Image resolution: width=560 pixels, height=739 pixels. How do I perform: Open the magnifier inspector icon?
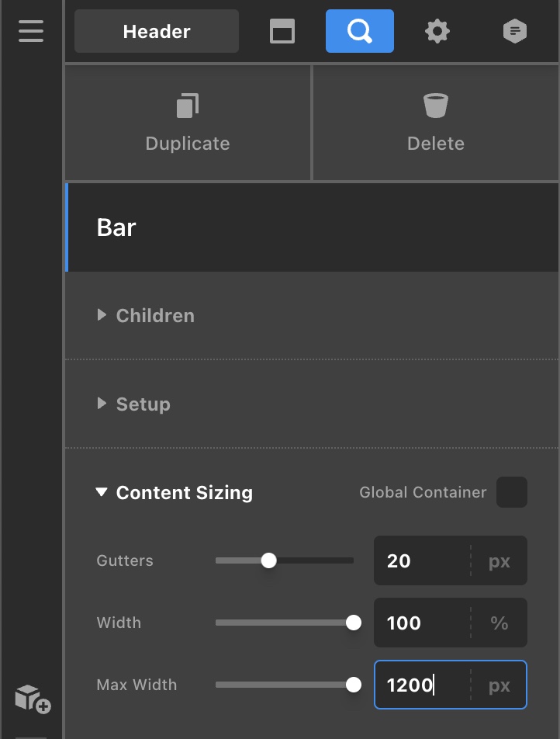[x=360, y=31]
